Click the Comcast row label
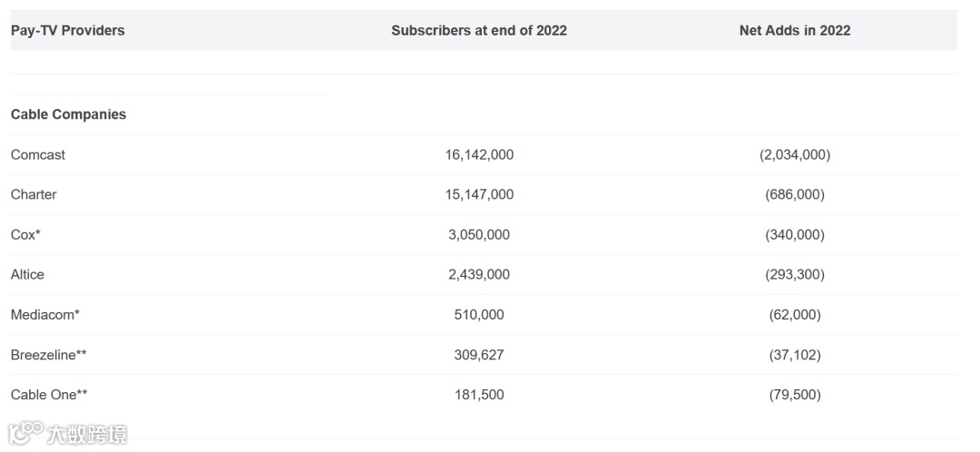The image size is (980, 452). pos(38,154)
